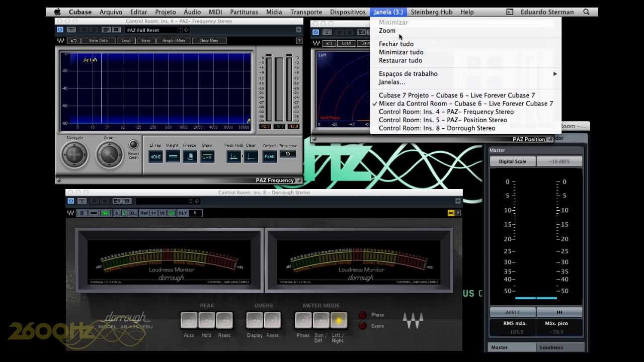Set Ref to 20 in Dorrough
644x362 pixels.
click(x=171, y=213)
